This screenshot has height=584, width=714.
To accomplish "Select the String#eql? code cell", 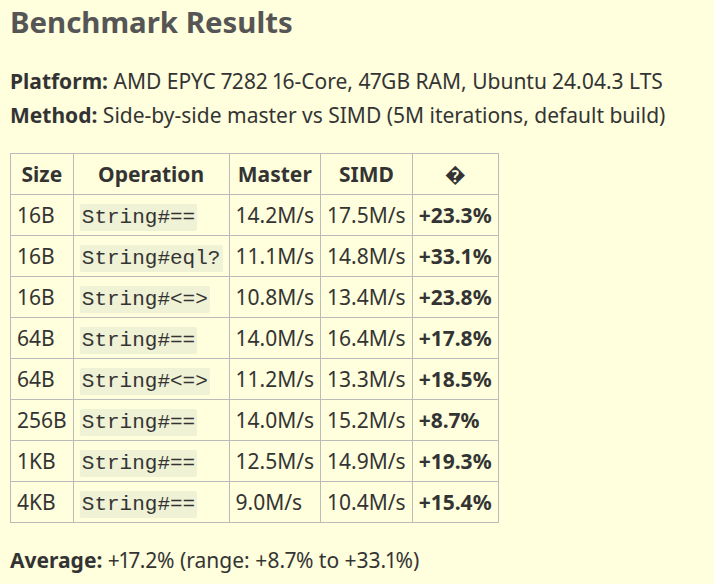I will tap(151, 258).
